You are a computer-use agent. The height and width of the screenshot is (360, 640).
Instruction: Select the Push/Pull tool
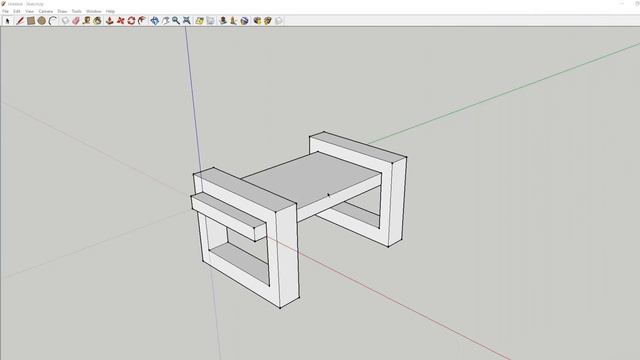tap(110, 20)
